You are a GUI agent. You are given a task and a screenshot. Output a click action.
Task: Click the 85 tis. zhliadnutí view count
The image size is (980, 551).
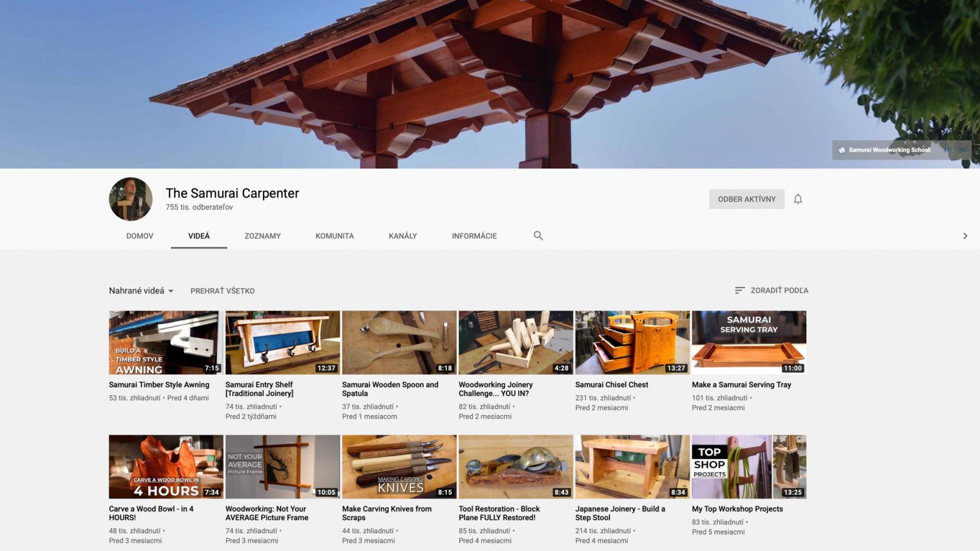click(x=485, y=531)
